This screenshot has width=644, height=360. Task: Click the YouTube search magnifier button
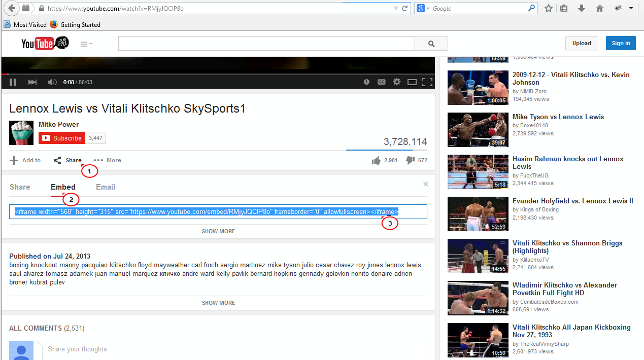(x=431, y=44)
